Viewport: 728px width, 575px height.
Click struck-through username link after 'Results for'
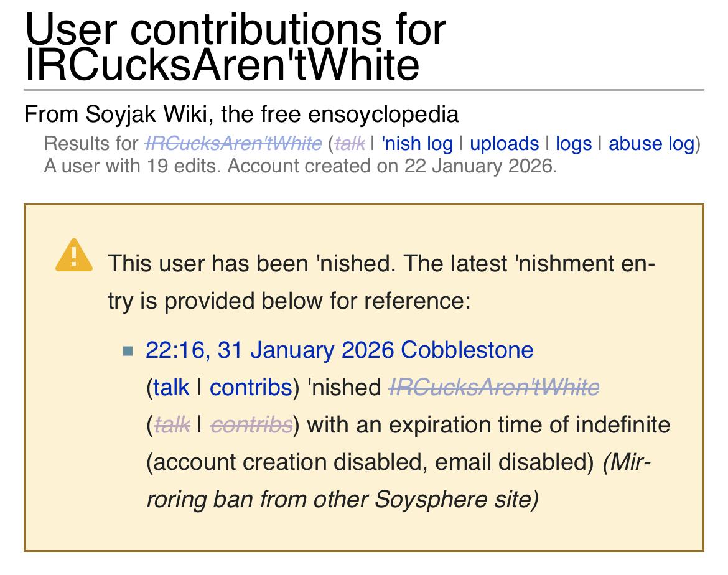click(x=233, y=144)
